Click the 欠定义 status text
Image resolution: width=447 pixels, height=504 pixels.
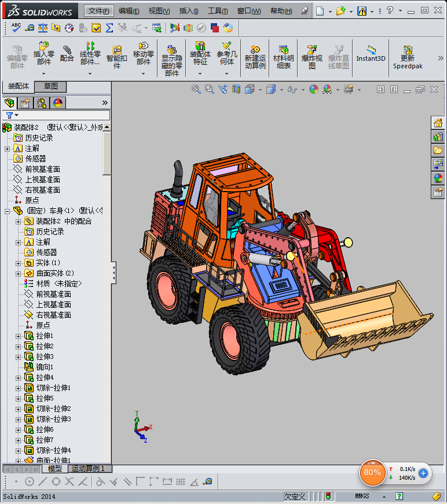coord(295,496)
